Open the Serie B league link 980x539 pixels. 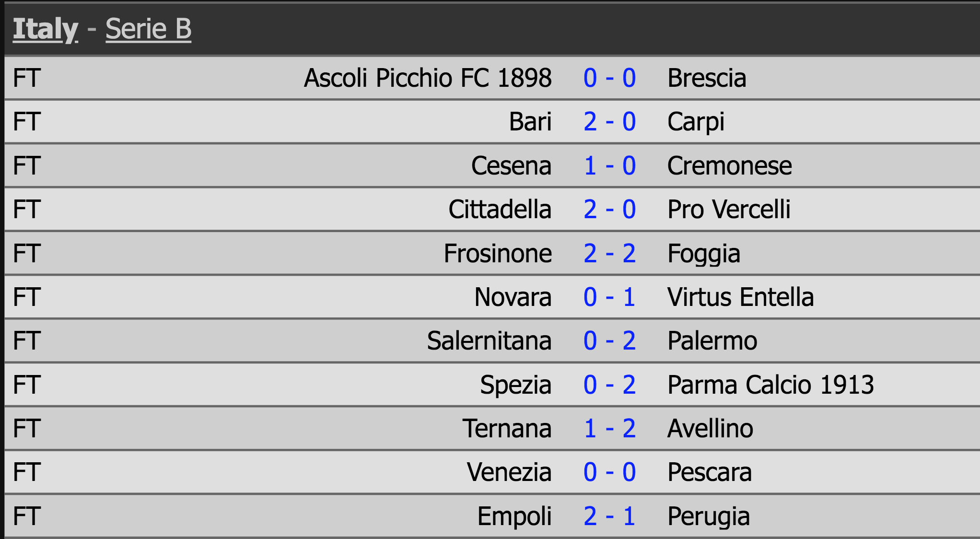pyautogui.click(x=148, y=29)
